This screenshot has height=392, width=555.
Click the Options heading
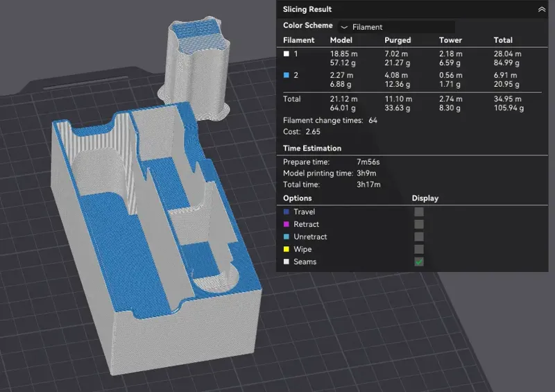pyautogui.click(x=298, y=198)
